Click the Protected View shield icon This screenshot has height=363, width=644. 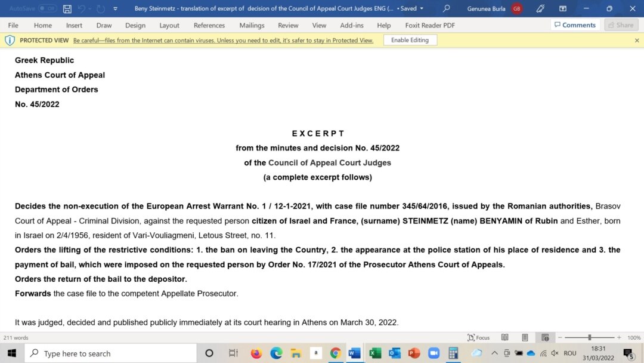[x=10, y=40]
